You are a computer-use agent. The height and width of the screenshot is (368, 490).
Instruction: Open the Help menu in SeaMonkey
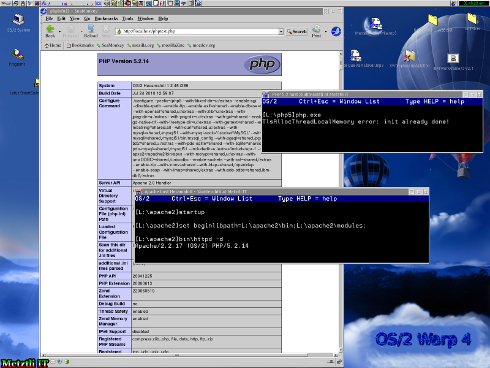[163, 19]
